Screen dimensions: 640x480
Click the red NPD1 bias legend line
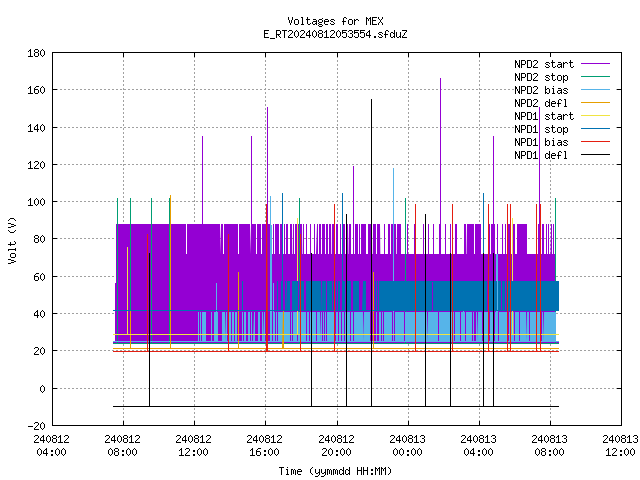(595, 142)
